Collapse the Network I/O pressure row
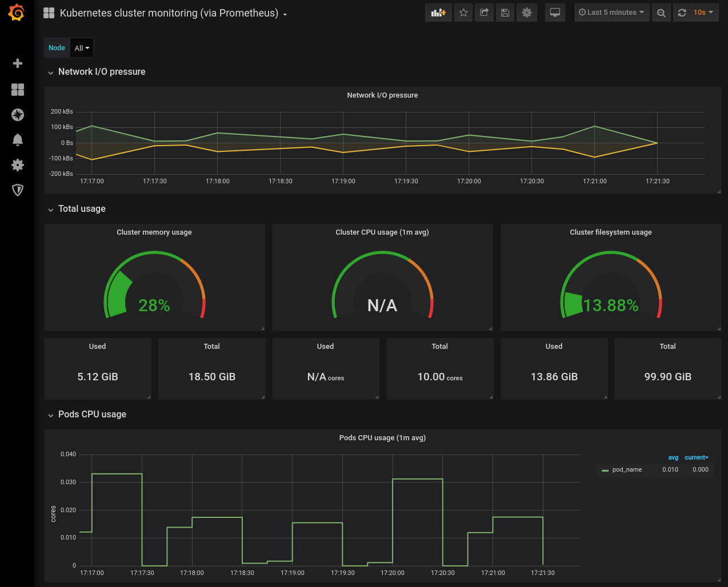Image resolution: width=728 pixels, height=587 pixels. [102, 72]
